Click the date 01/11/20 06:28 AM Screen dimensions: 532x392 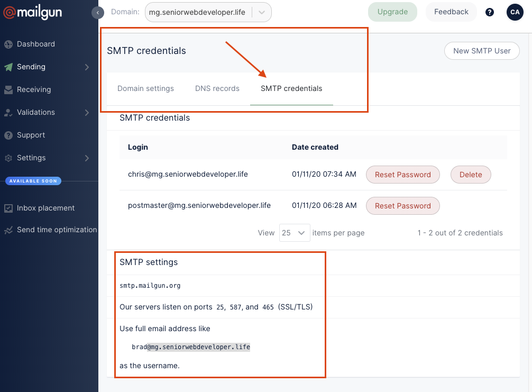pyautogui.click(x=324, y=205)
